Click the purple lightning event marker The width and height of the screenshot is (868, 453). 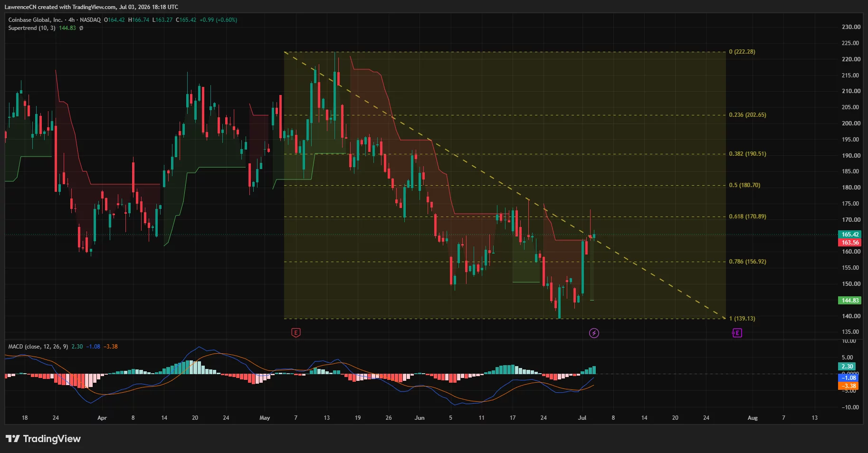(594, 333)
